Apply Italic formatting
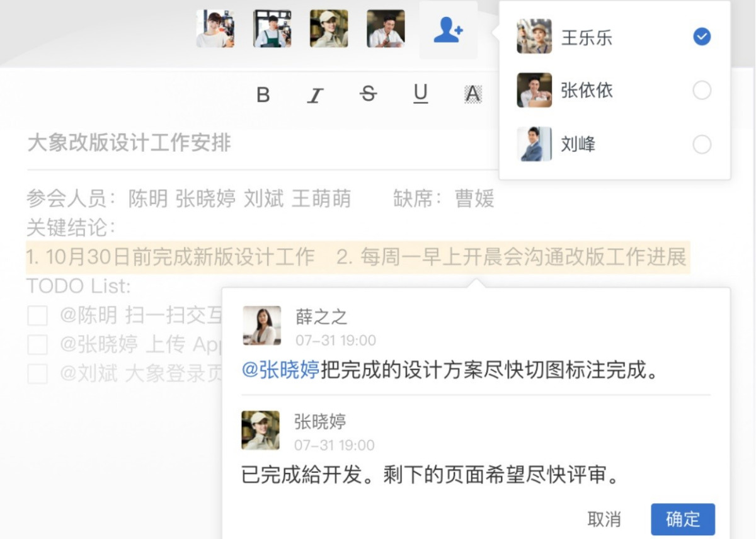The image size is (756, 539). [315, 95]
